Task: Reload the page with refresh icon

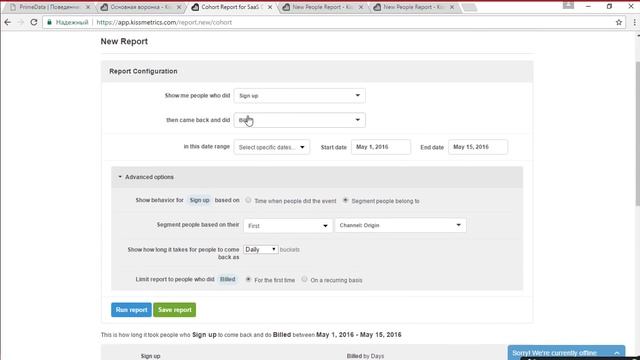Action: 34,22
